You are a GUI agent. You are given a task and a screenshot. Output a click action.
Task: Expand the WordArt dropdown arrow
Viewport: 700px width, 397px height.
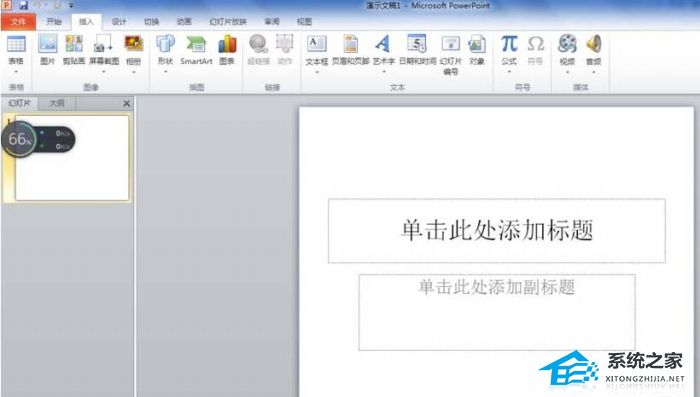click(383, 71)
